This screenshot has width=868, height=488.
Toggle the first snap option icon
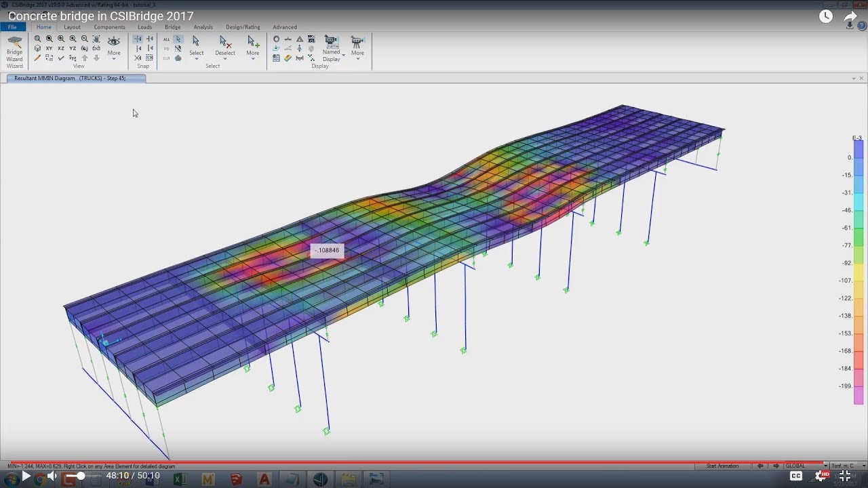point(138,39)
